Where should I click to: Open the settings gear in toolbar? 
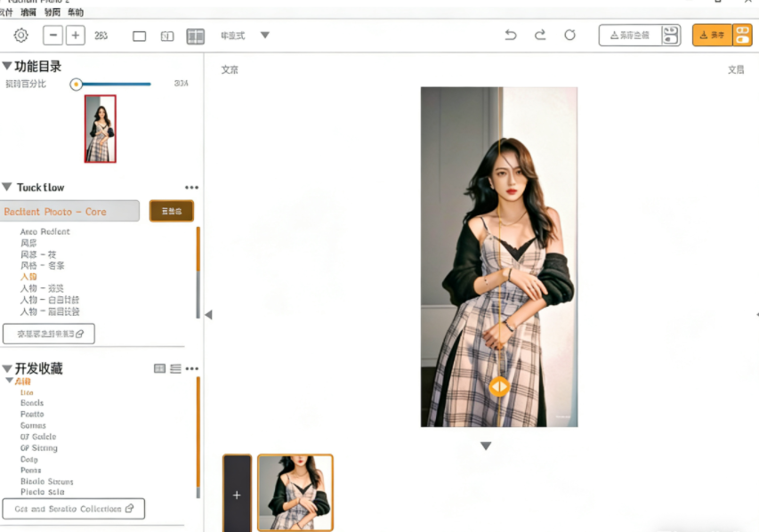coord(20,36)
